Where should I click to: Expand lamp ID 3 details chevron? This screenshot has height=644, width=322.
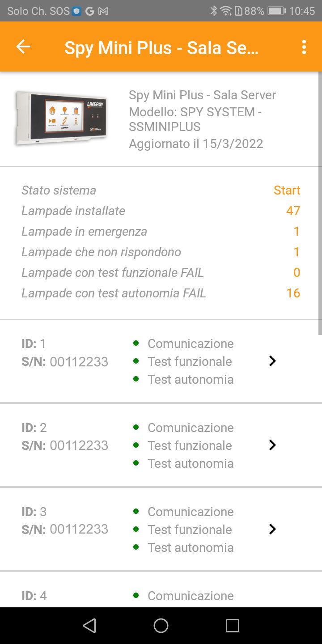[272, 529]
